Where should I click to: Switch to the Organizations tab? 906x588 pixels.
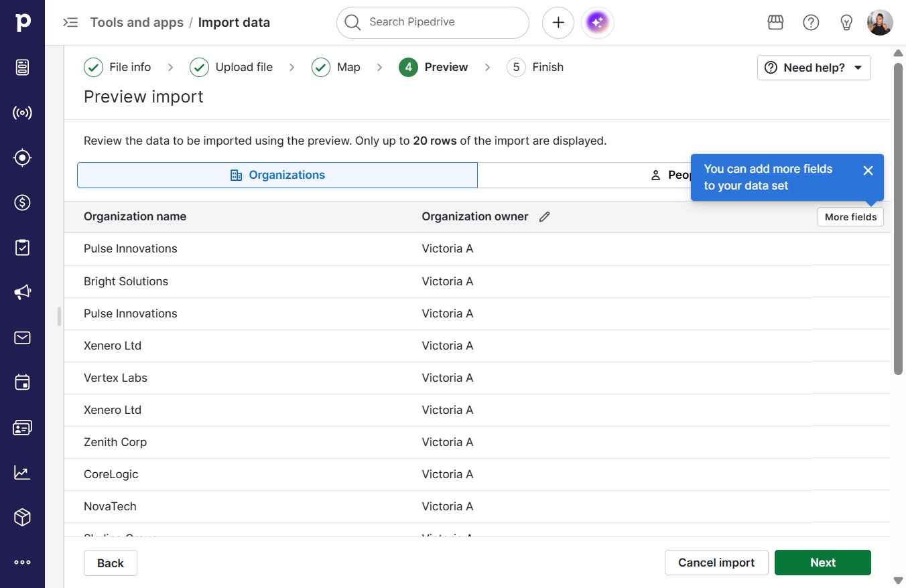(277, 175)
